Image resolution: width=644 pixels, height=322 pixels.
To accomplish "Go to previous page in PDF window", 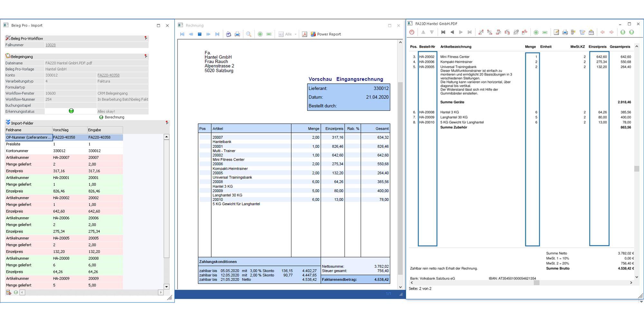I will (452, 32).
